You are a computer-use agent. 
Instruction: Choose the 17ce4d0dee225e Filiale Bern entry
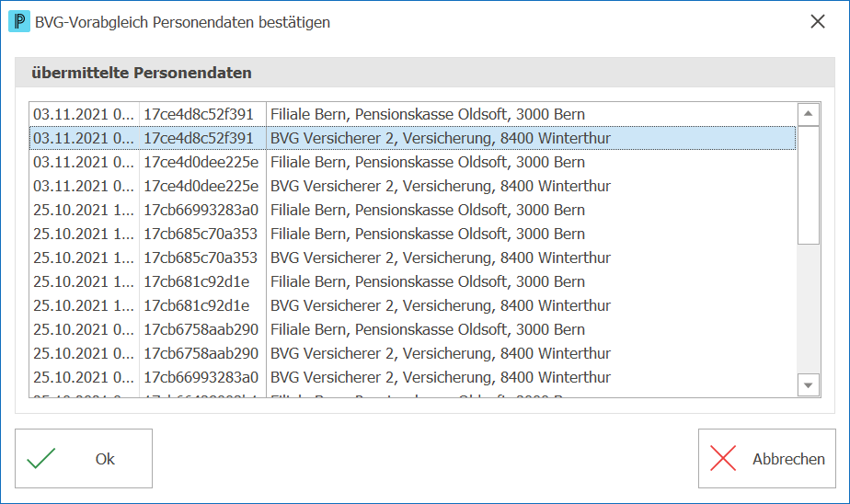(412, 162)
